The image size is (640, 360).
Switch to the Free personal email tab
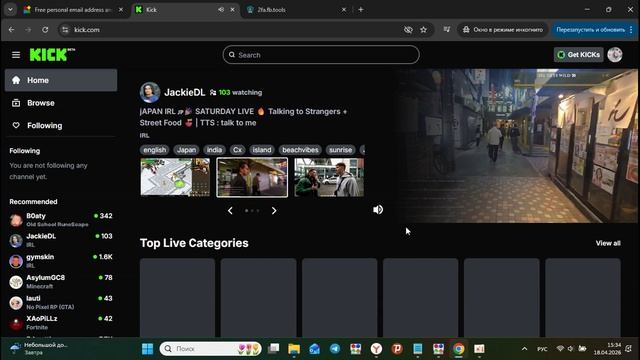coord(73,9)
